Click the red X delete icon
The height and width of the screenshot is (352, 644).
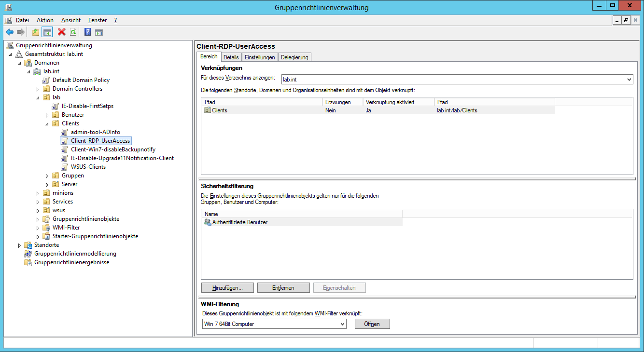(61, 32)
